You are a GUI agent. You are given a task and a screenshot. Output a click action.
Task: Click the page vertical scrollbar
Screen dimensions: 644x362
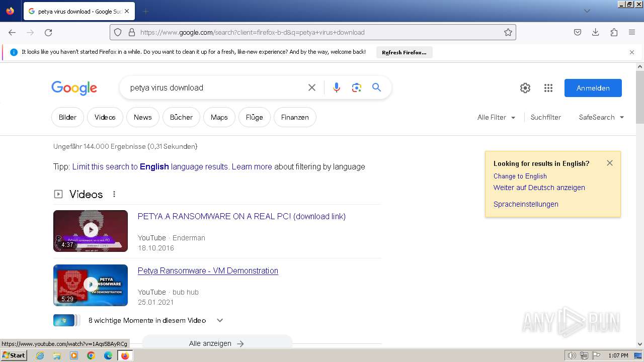click(x=640, y=98)
